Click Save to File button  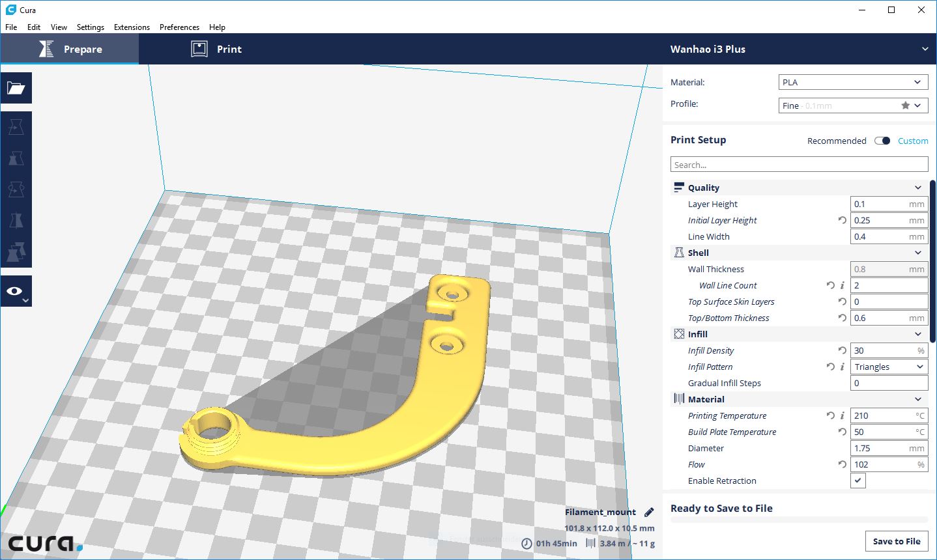click(x=897, y=541)
